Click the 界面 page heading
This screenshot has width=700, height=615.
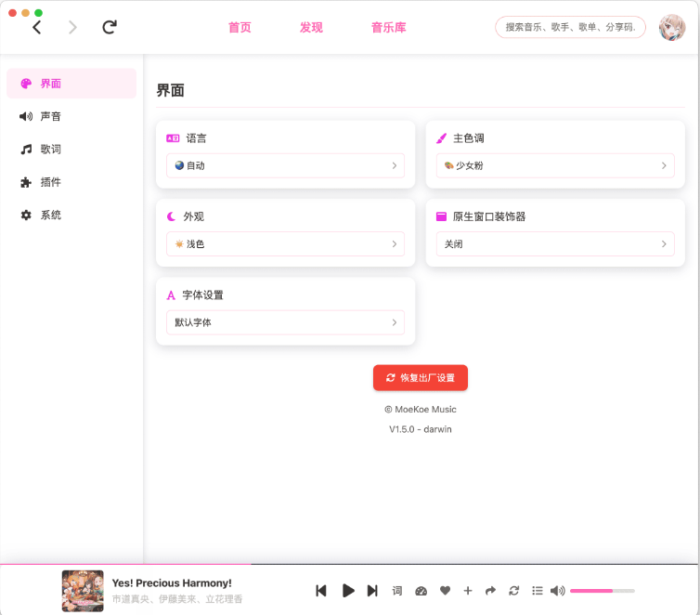[170, 90]
